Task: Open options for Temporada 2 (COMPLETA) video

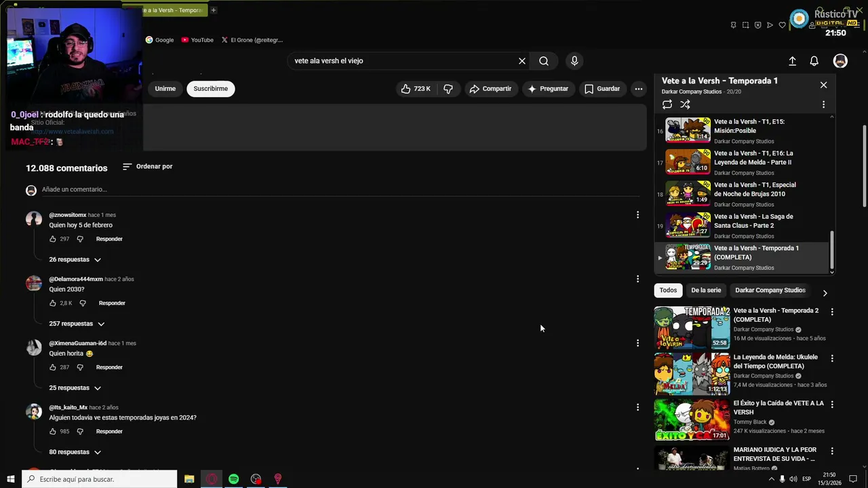Action: [x=832, y=312]
